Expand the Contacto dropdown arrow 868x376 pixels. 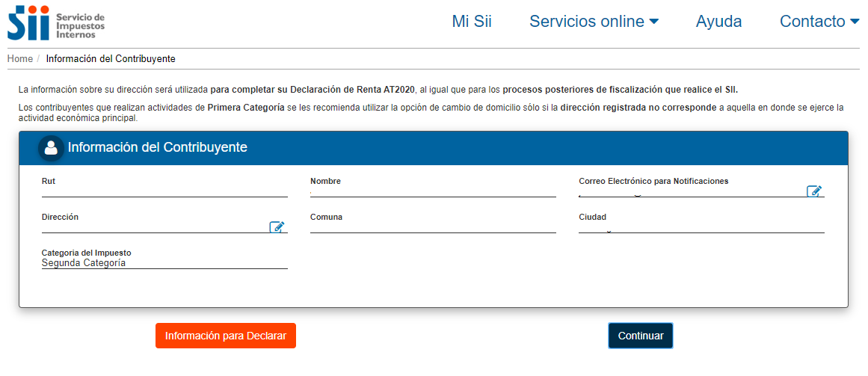pos(854,22)
